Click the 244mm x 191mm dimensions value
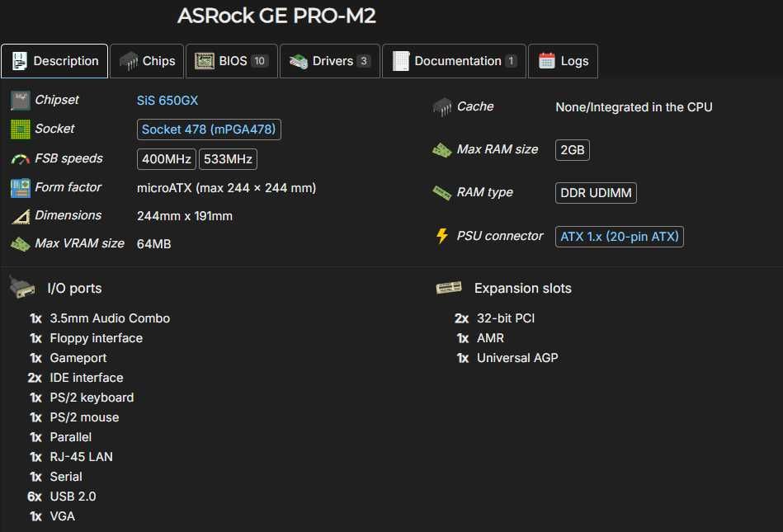783x532 pixels. coord(185,216)
